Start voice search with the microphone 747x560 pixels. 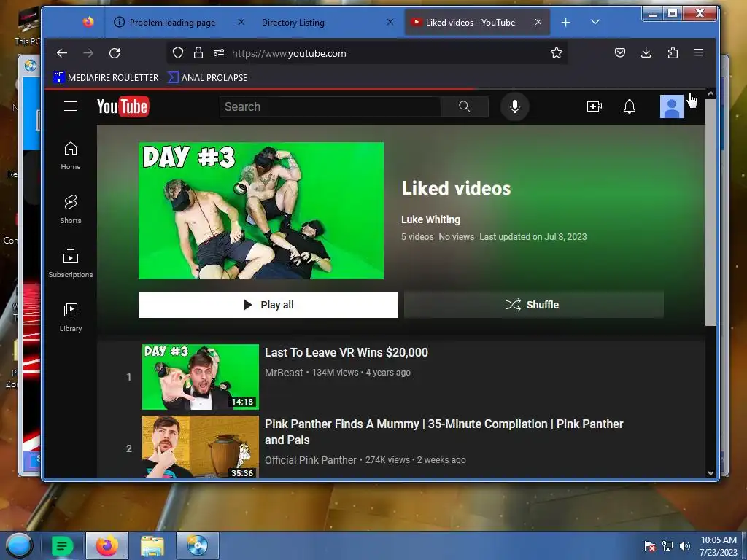click(514, 106)
